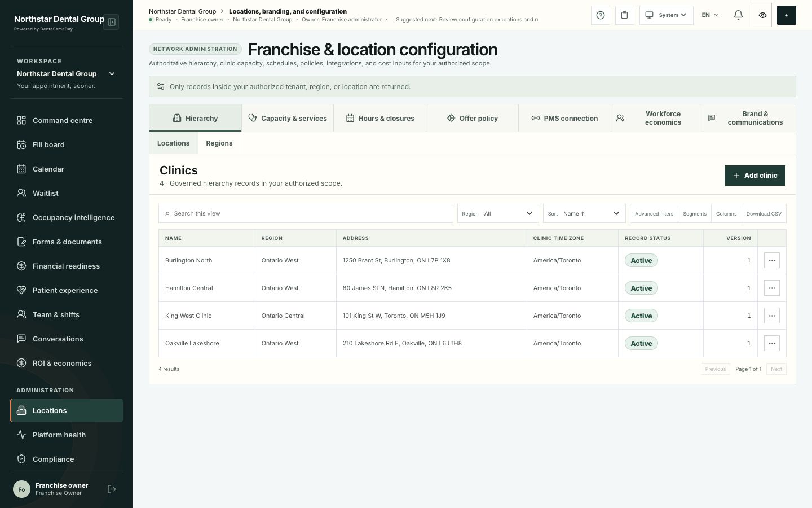Open the Workforce economics tab
The image size is (812, 508).
(657, 118)
